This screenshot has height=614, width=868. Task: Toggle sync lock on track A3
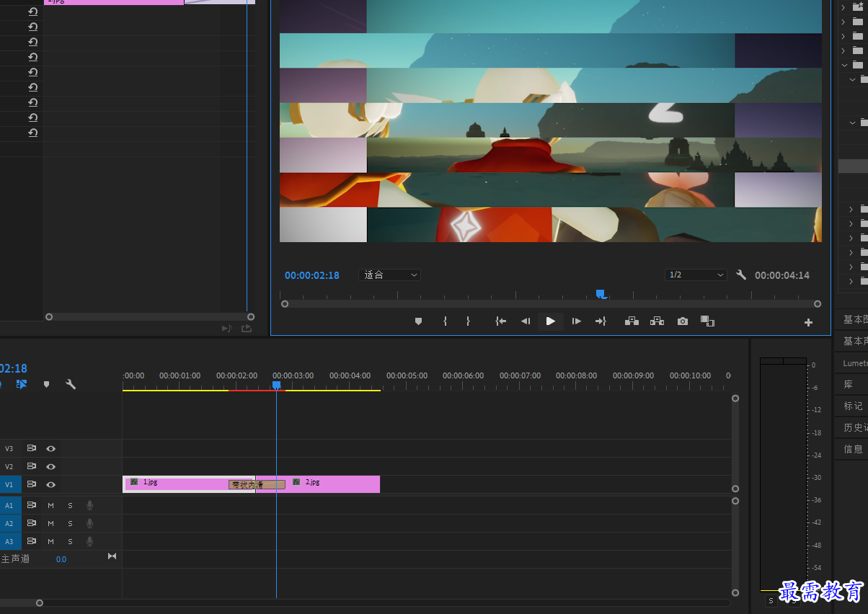[32, 541]
